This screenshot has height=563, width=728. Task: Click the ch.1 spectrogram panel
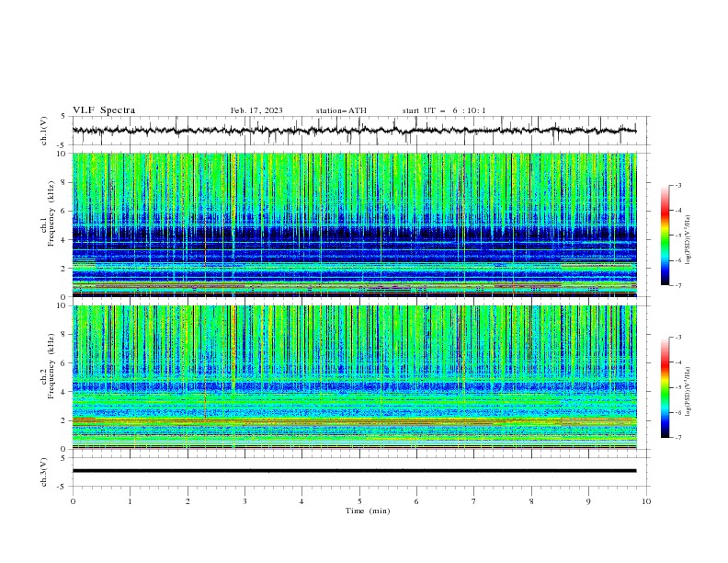(x=355, y=224)
